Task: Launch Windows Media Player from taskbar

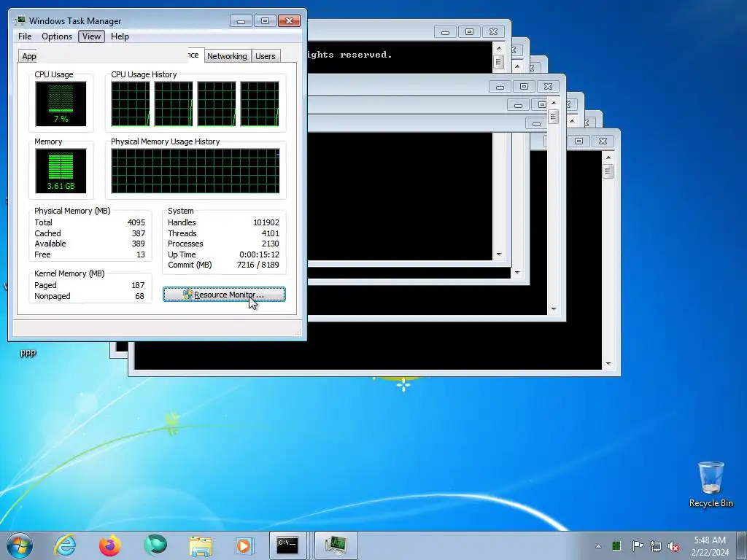Action: tap(245, 545)
